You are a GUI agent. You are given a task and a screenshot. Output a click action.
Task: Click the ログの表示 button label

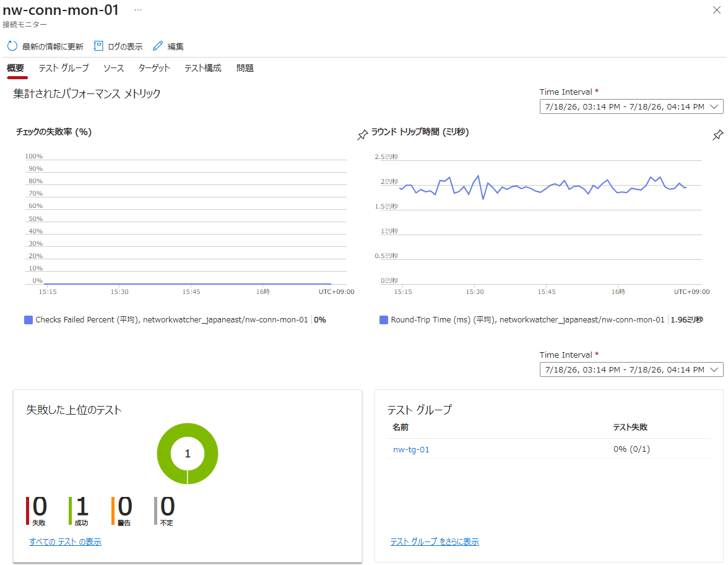125,46
